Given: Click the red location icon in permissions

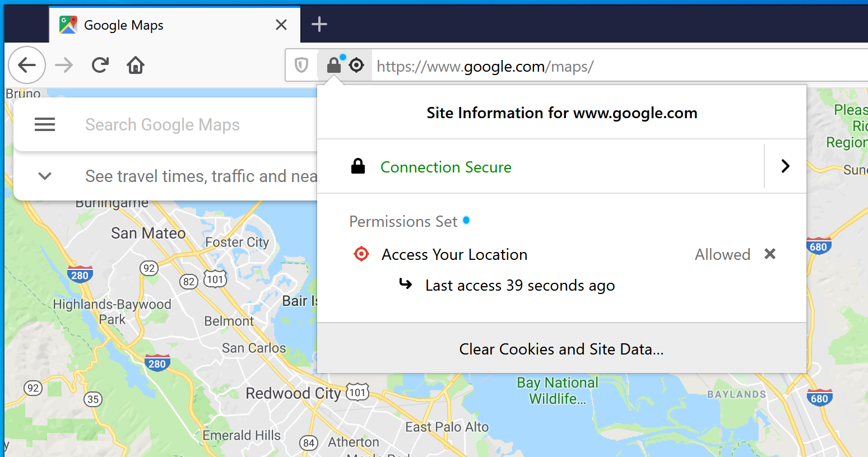Looking at the screenshot, I should pyautogui.click(x=361, y=254).
